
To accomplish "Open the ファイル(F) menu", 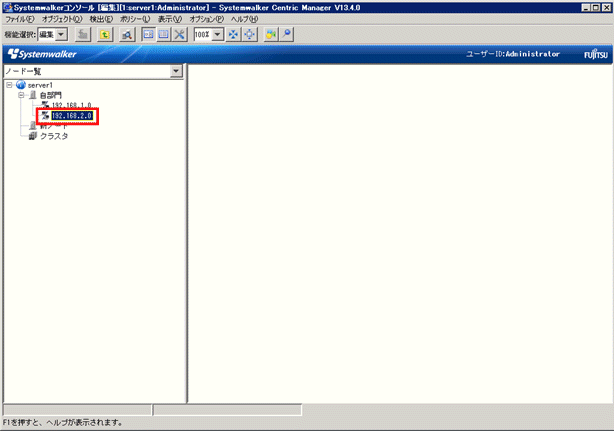I will (x=20, y=19).
